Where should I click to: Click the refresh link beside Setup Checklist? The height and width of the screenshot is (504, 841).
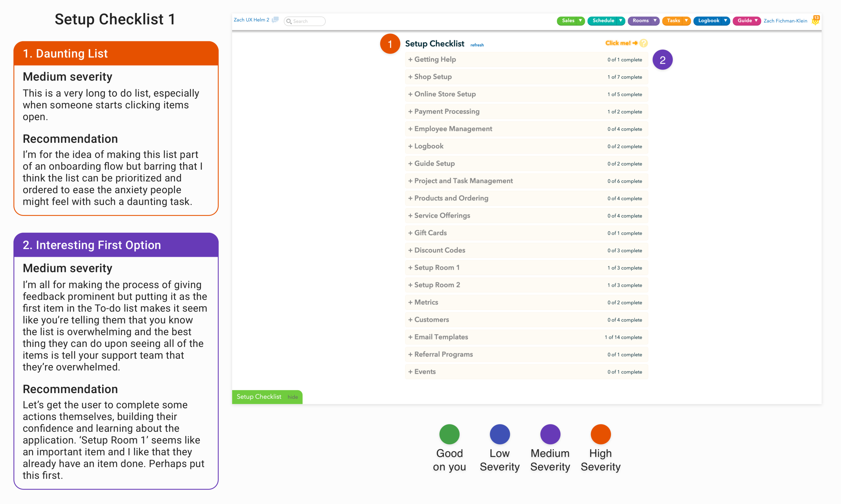[x=477, y=45]
